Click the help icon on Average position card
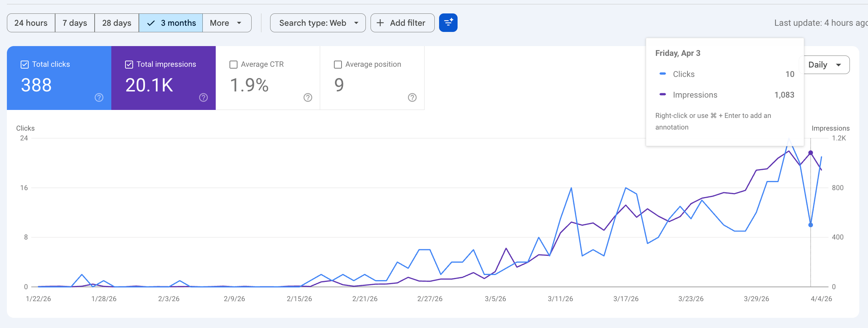Viewport: 868px width, 328px height. (412, 97)
